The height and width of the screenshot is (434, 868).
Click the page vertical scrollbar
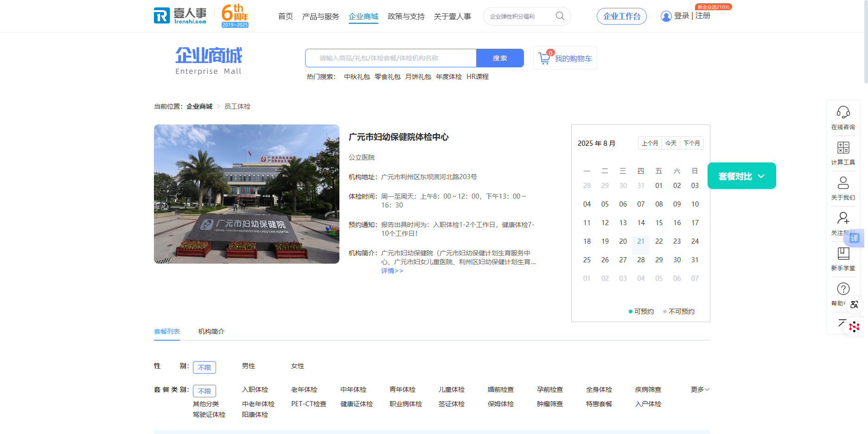(x=865, y=42)
